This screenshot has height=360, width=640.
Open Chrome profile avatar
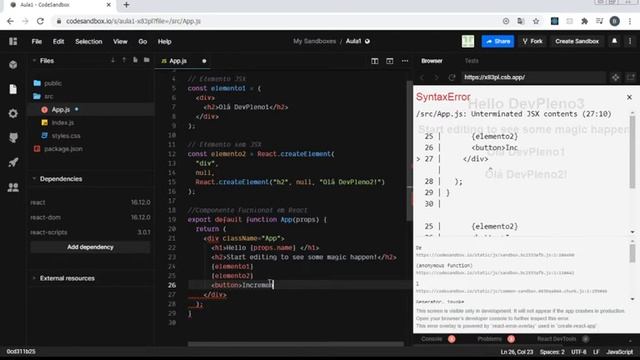point(615,21)
